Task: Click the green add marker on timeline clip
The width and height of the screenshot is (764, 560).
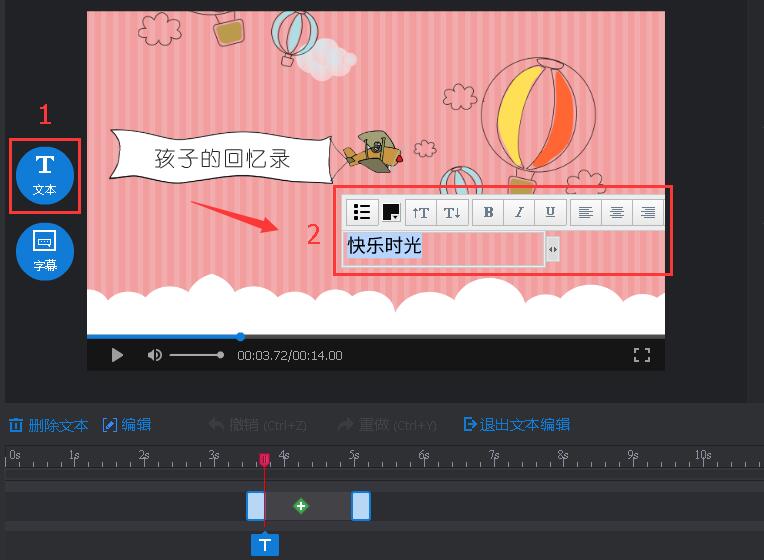Action: tap(301, 506)
